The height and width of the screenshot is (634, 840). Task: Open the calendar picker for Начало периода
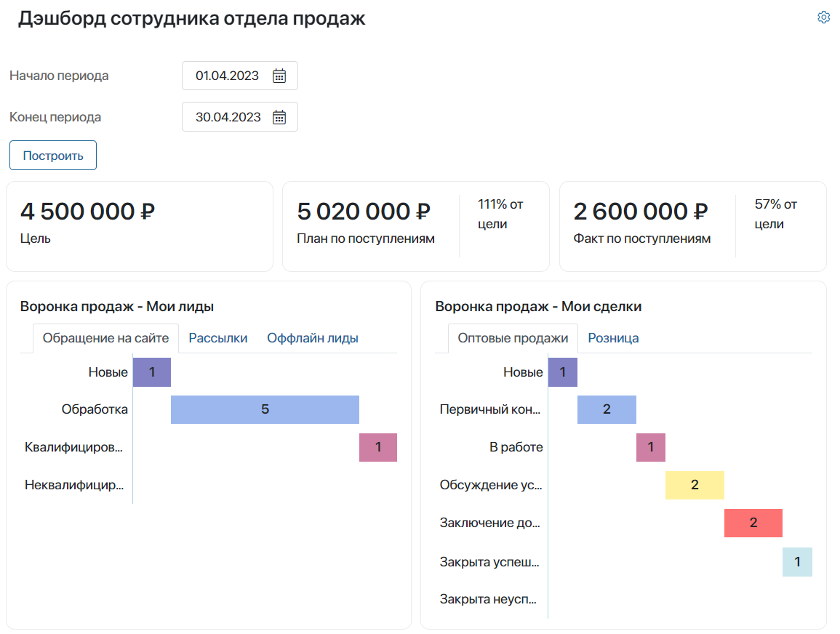pos(279,75)
